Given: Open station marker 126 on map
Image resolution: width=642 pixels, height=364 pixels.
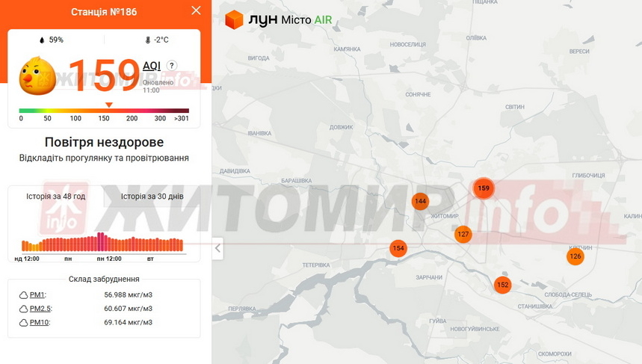Looking at the screenshot, I should pos(575,256).
